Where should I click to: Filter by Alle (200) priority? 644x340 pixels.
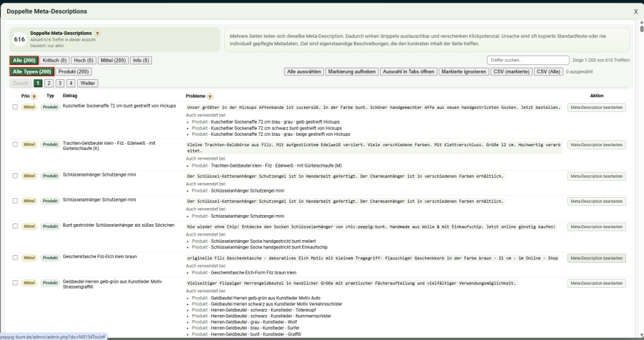tap(24, 61)
